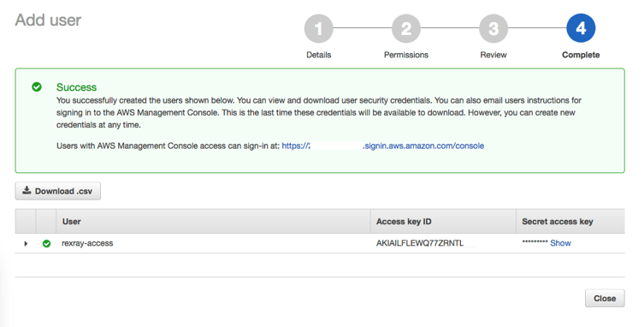Click the Access key ID column header
The width and height of the screenshot is (644, 327).
tap(404, 222)
